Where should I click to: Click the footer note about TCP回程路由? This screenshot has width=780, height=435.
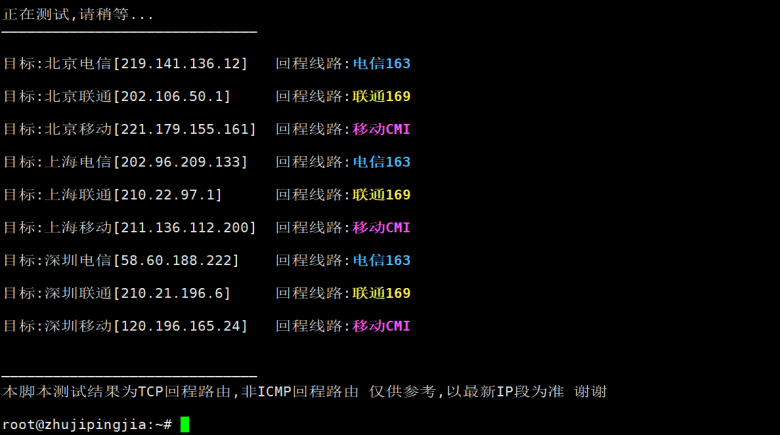[304, 392]
